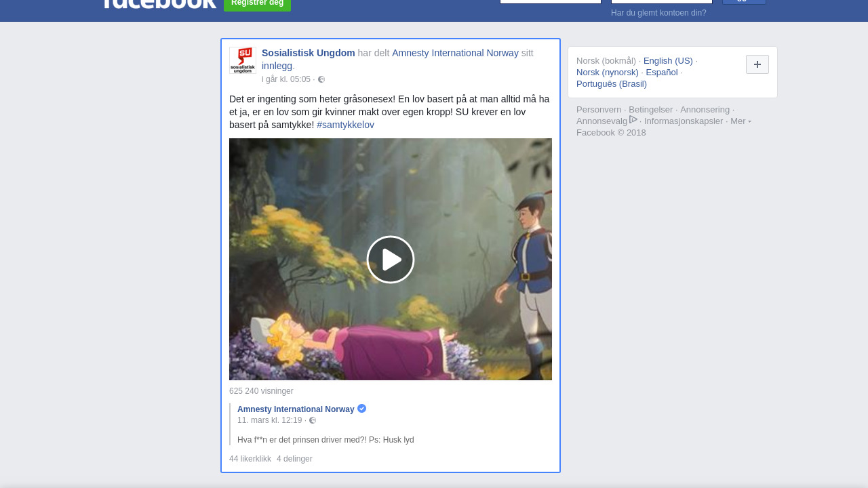The image size is (868, 488).
Task: Click the Sosialistisk Ungdom profile picture
Action: click(243, 60)
